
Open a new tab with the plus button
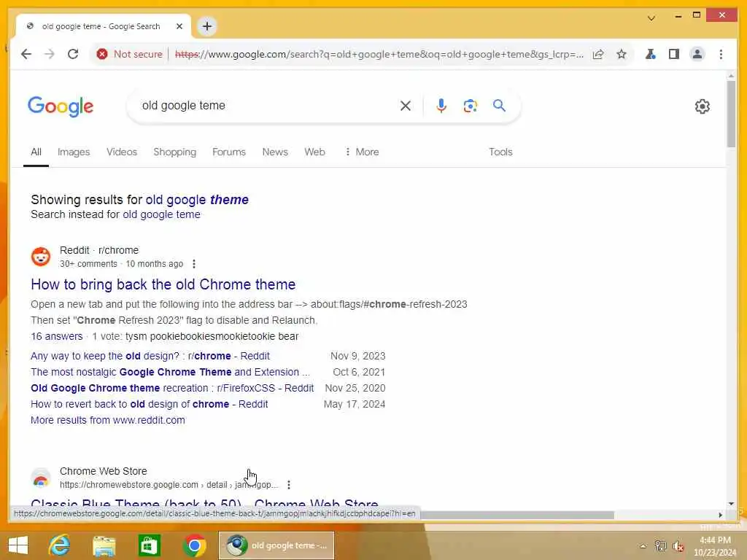(206, 26)
